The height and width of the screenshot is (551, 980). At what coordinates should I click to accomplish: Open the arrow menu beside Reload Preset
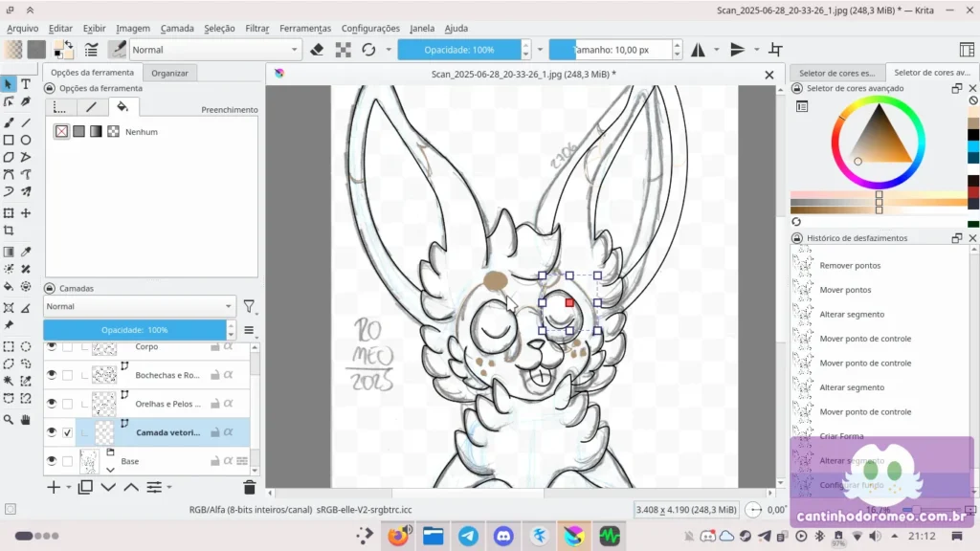coord(389,50)
